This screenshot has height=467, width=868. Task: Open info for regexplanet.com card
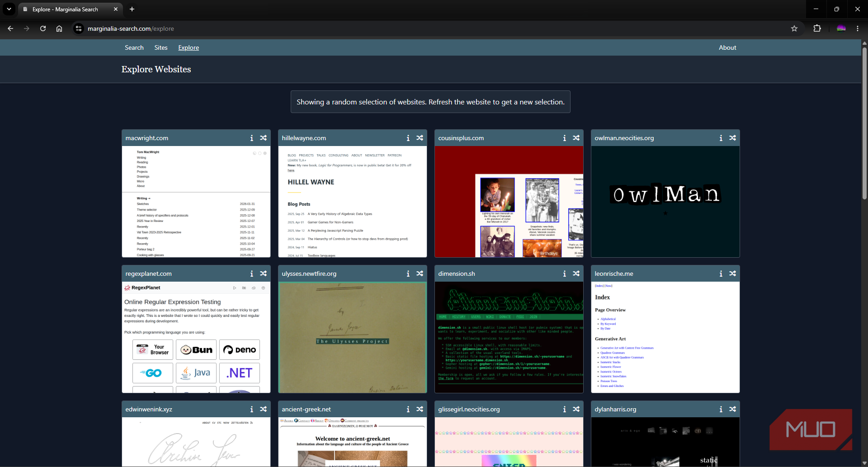point(252,274)
